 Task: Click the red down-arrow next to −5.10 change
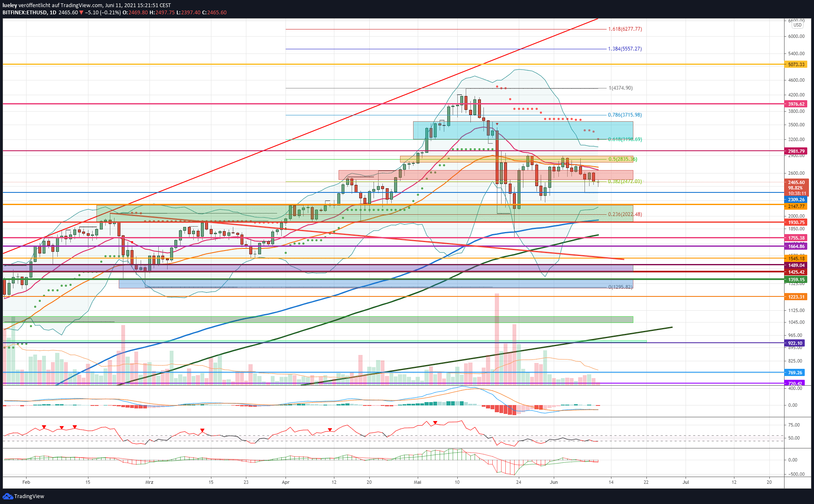point(81,13)
